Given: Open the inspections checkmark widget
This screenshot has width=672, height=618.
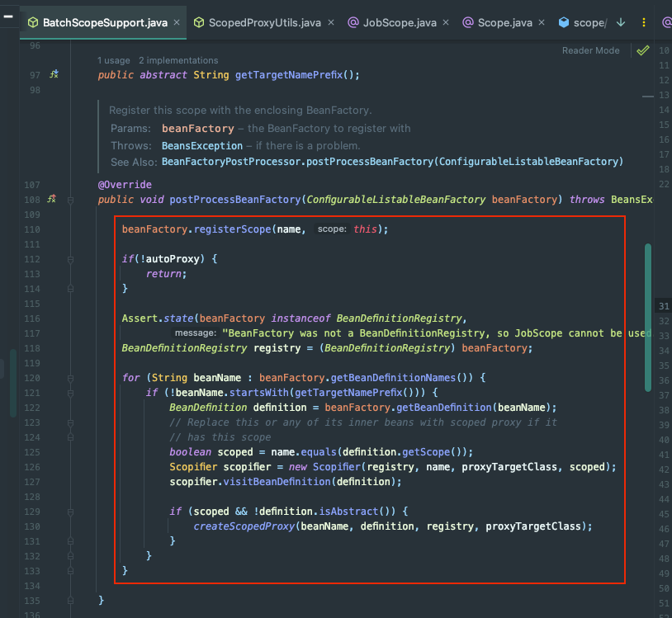Looking at the screenshot, I should tap(643, 50).
